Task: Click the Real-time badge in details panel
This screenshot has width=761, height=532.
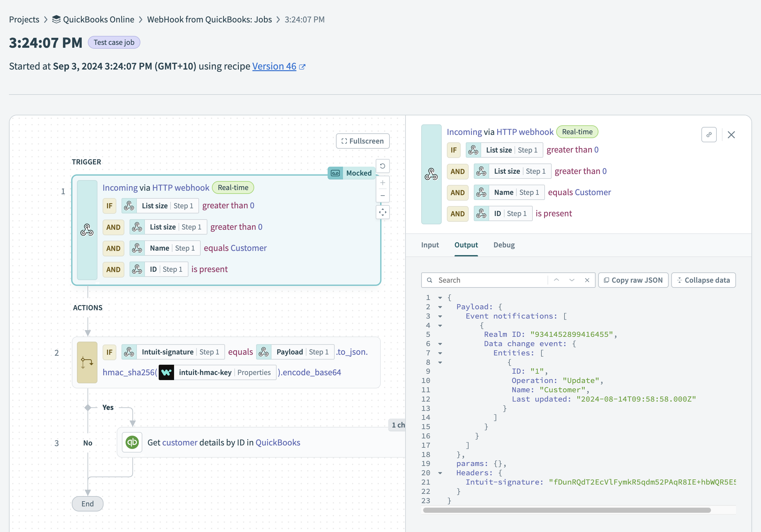Action: pyautogui.click(x=577, y=132)
